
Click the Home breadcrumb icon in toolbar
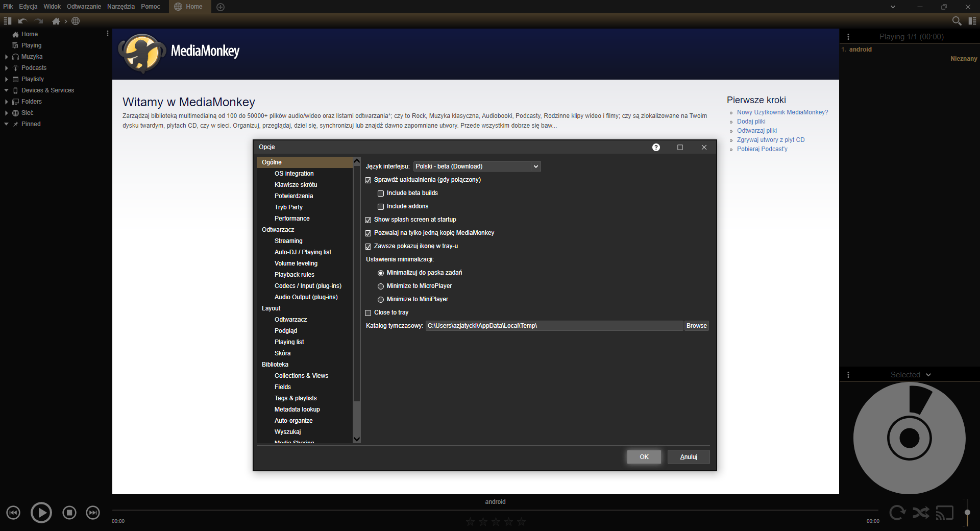(56, 21)
